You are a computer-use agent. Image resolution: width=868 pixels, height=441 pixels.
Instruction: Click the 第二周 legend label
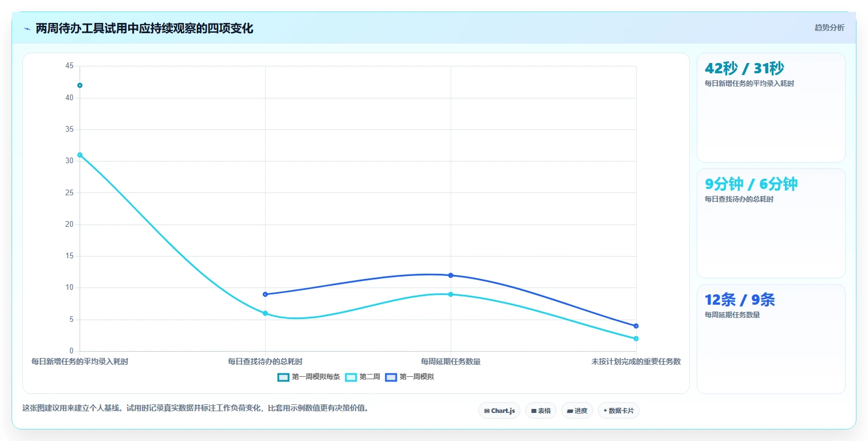coord(369,377)
